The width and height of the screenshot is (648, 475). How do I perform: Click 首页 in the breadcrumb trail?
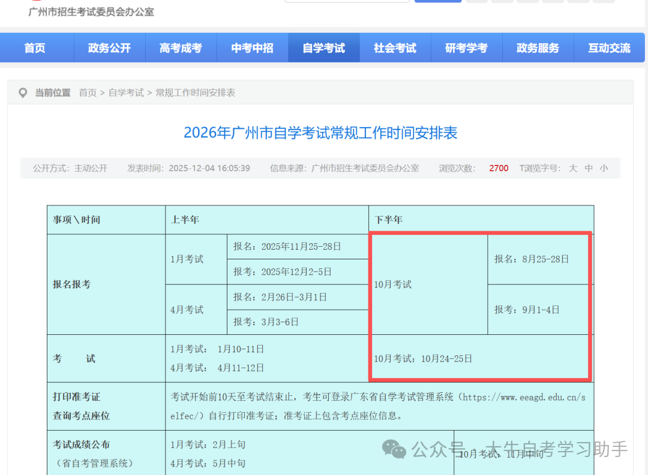88,93
